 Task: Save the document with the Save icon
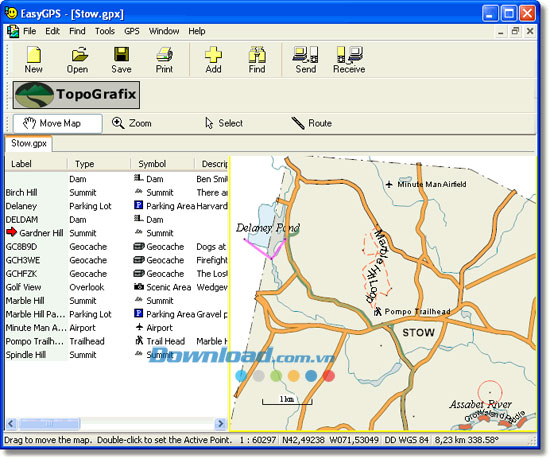(x=121, y=60)
